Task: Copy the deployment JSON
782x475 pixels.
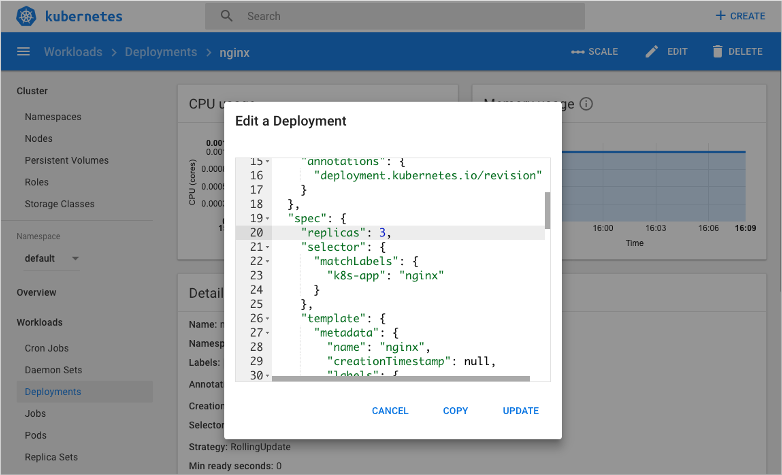Action: (x=455, y=411)
